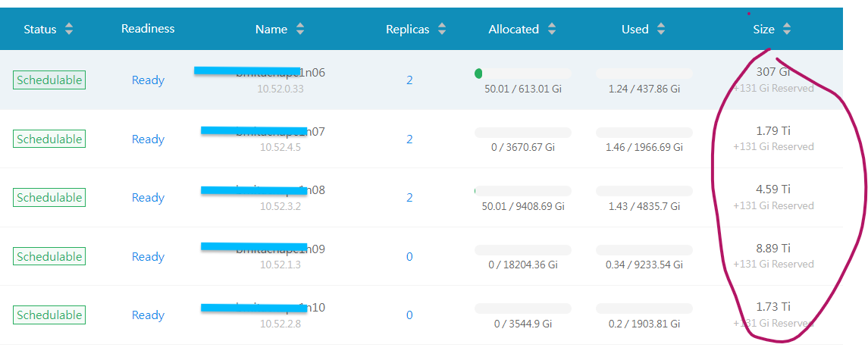Select node IP address 10.52.0.33
The image size is (868, 357).
(280, 89)
